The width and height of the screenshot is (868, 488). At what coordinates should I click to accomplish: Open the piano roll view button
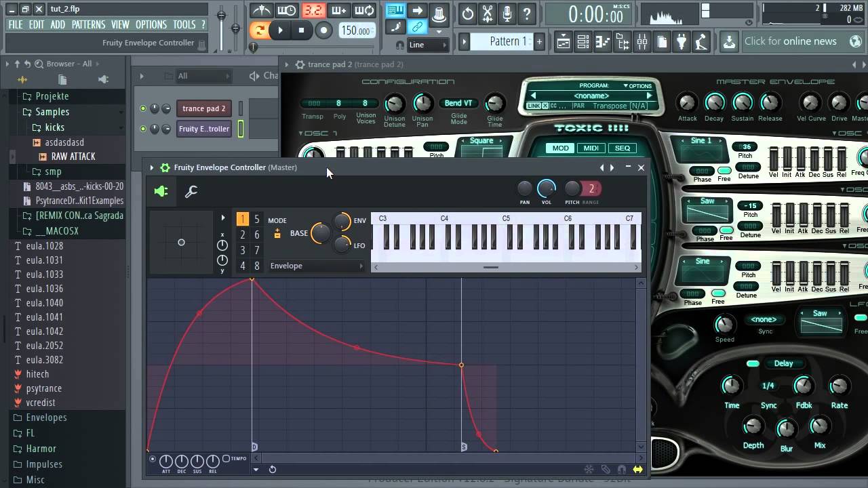(602, 42)
